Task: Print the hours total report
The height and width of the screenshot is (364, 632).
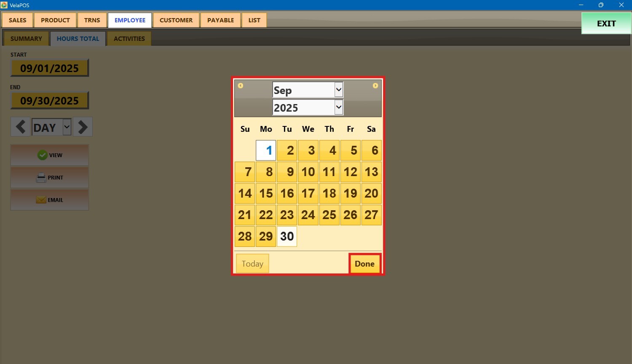Action: [50, 177]
